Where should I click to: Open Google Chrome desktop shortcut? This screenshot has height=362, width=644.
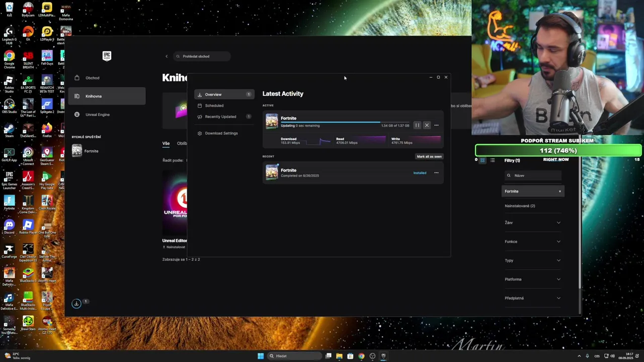(x=9, y=59)
